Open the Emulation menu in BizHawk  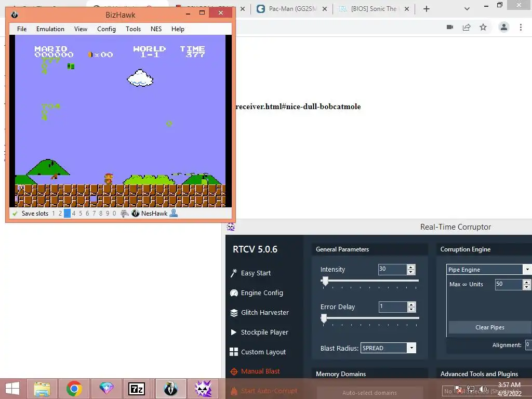(x=50, y=29)
